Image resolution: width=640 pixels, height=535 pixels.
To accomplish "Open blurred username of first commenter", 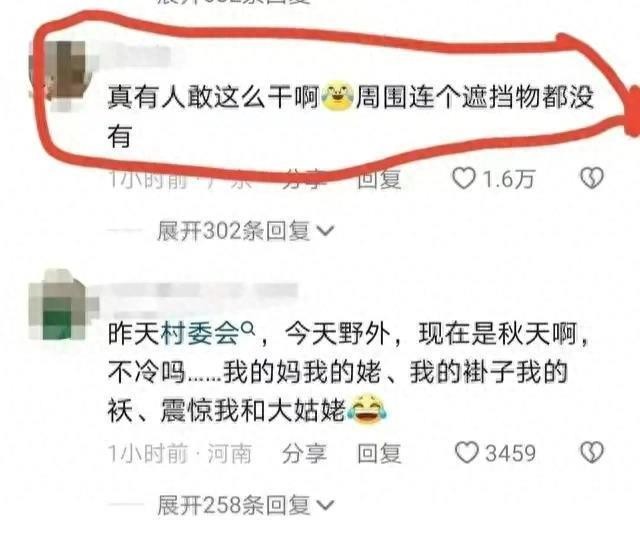I will (x=139, y=55).
